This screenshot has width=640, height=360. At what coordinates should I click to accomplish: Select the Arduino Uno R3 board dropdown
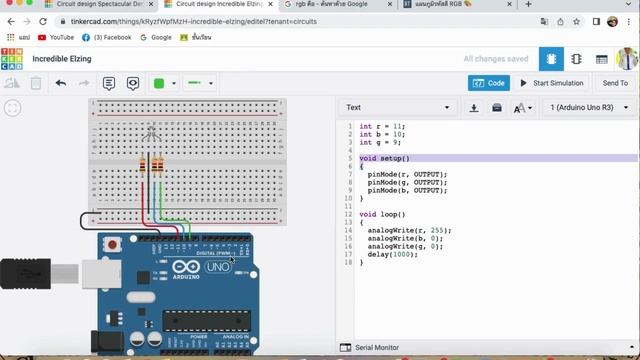(x=589, y=108)
